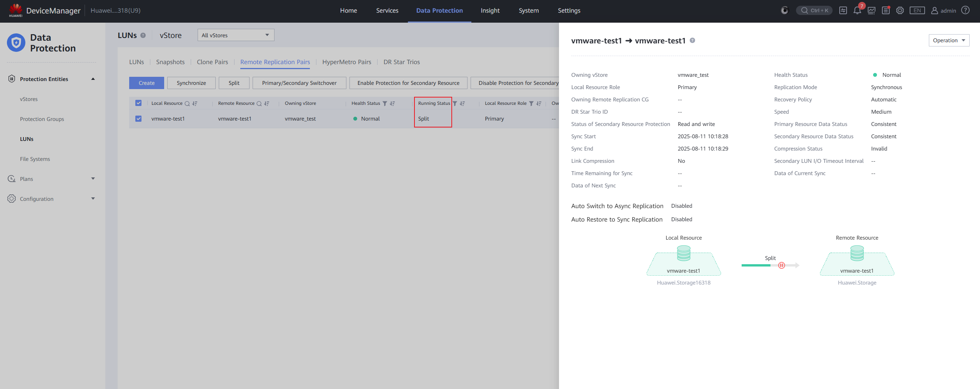Viewport: 980px width, 389px height.
Task: Open the Insight menu
Action: pyautogui.click(x=490, y=10)
